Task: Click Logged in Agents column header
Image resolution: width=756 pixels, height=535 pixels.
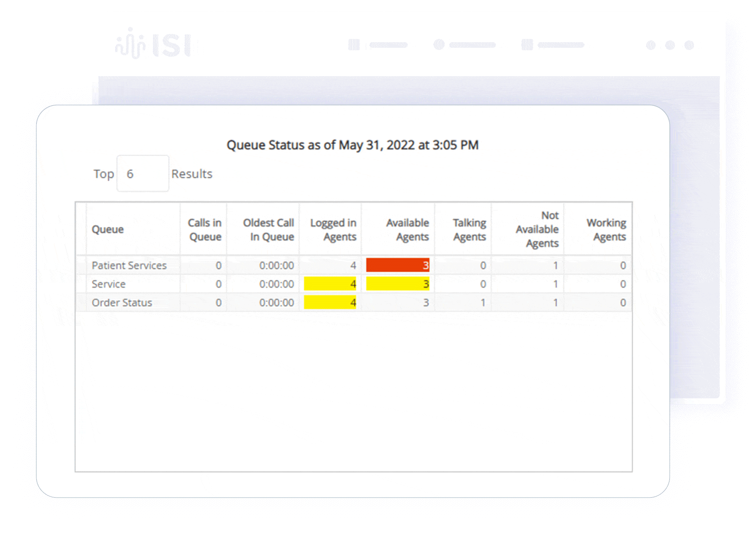Action: pos(333,229)
